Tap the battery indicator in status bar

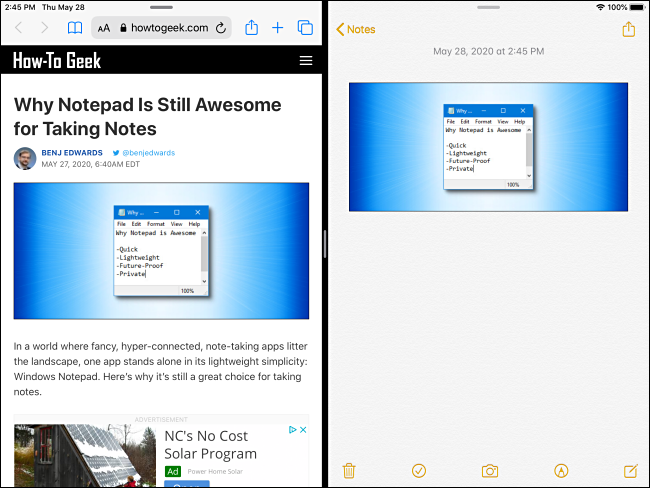pyautogui.click(x=637, y=7)
